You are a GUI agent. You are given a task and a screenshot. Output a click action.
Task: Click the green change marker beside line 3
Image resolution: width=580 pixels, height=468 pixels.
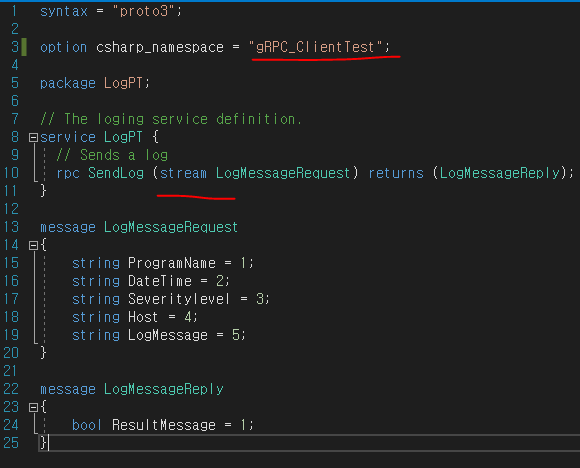click(24, 47)
